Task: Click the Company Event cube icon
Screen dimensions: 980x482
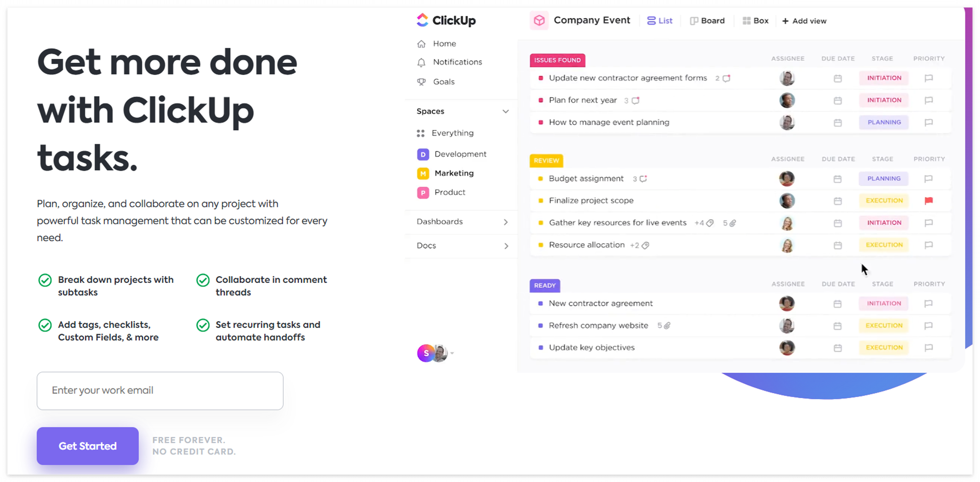Action: click(539, 21)
